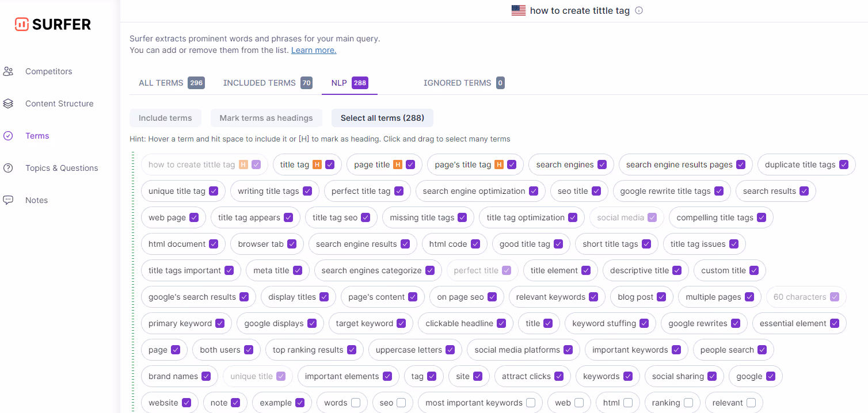The width and height of the screenshot is (868, 413).
Task: Check the 'words' term checkbox
Action: click(x=356, y=403)
